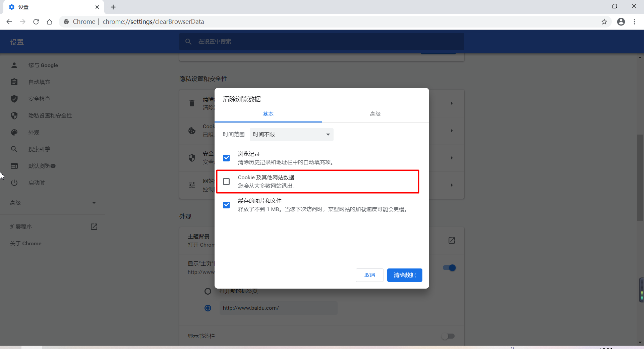Screen dimensions: 644x349
Task: Click the 清除数据 button
Action: pyautogui.click(x=405, y=275)
